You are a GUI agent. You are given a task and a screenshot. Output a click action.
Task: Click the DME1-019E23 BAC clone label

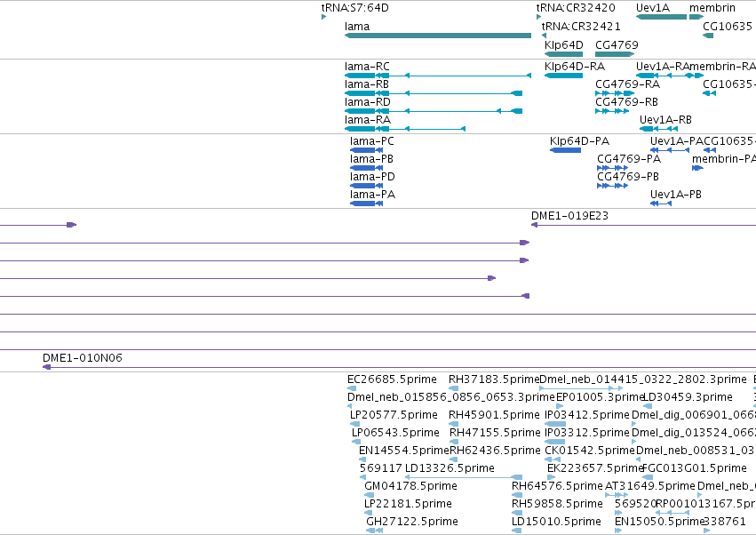[x=570, y=216]
